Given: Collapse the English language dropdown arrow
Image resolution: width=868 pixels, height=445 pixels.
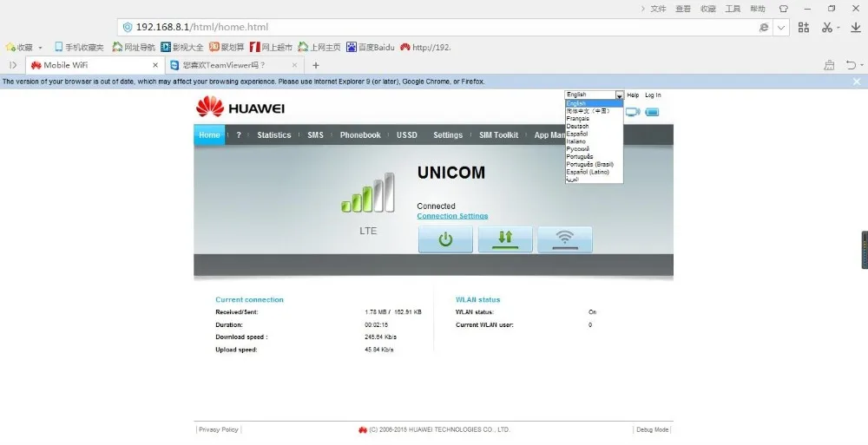Looking at the screenshot, I should [620, 95].
